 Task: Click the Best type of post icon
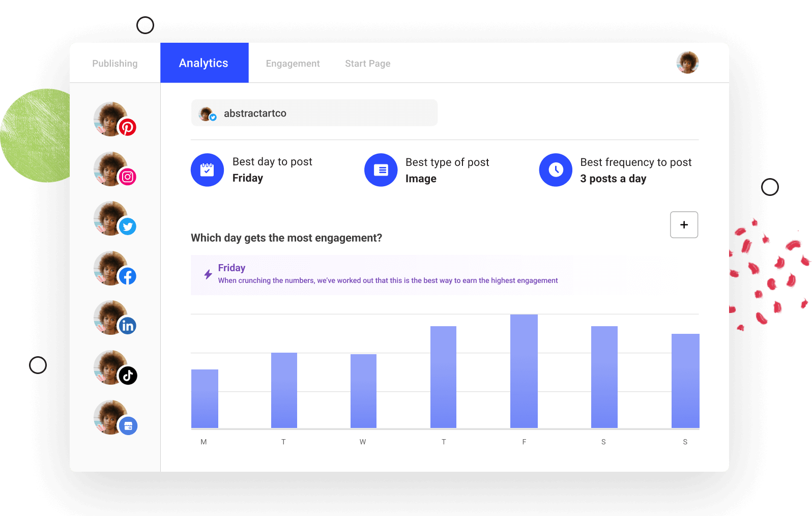pyautogui.click(x=381, y=170)
